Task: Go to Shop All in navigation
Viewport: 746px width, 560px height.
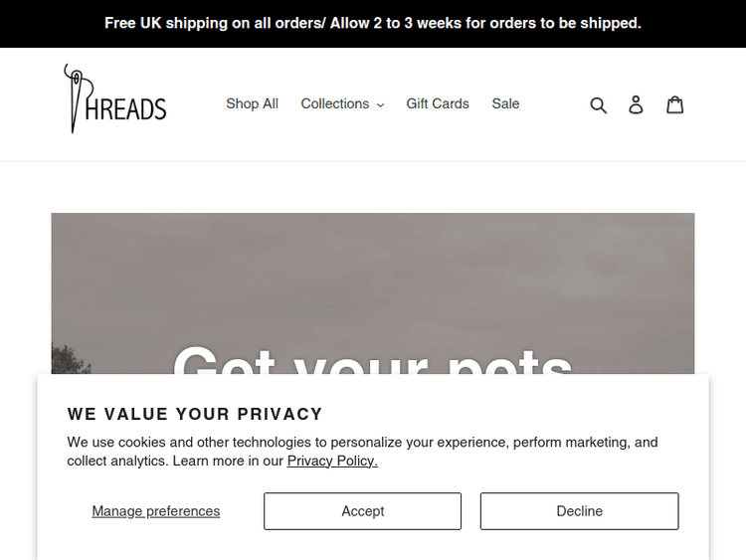Action: point(252,103)
